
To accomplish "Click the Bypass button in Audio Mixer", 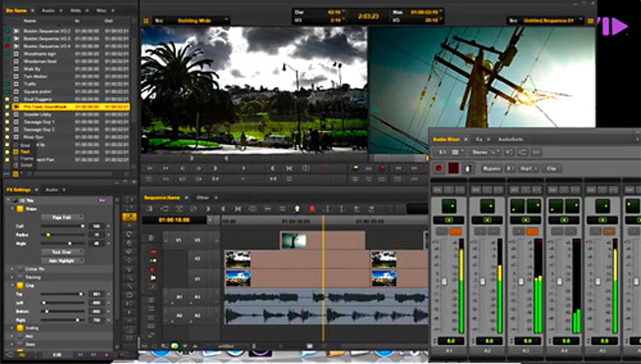I will [491, 169].
